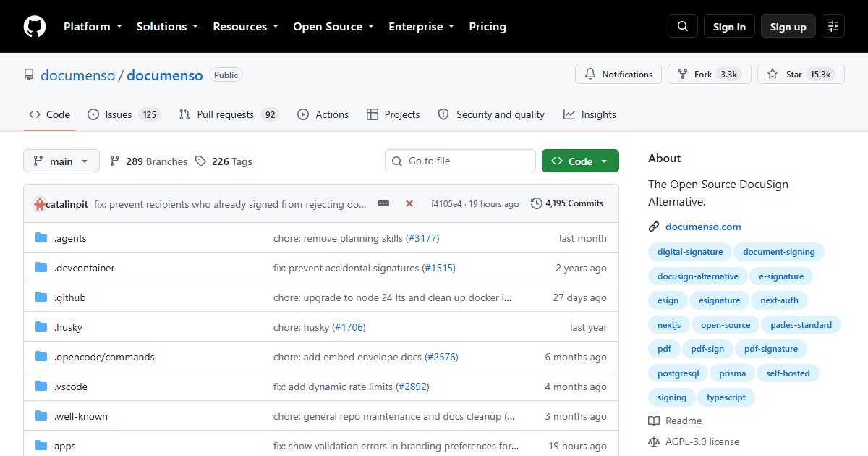Click the Fork icon
Screen dimensions: 868x456
pyautogui.click(x=683, y=74)
